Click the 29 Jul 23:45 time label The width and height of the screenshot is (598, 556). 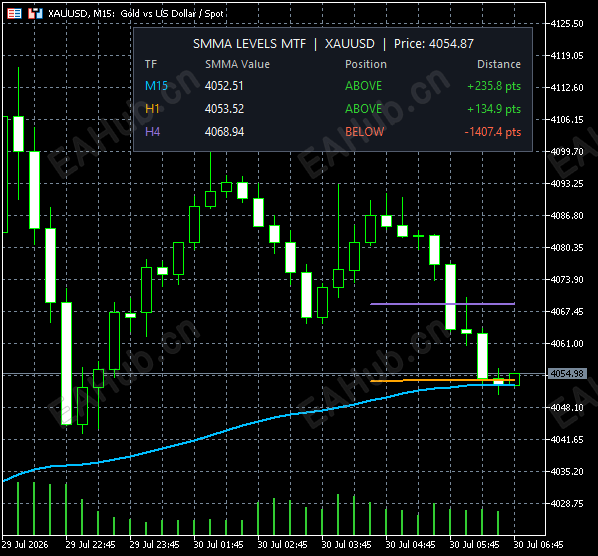[x=154, y=545]
